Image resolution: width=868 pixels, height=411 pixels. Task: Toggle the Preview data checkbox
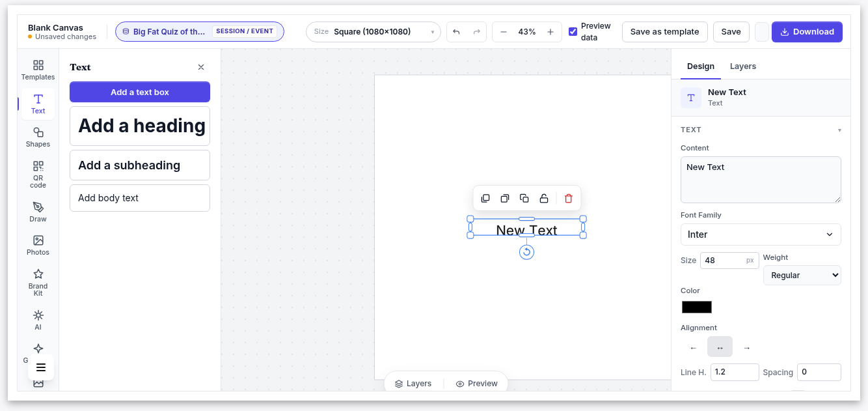coord(573,32)
